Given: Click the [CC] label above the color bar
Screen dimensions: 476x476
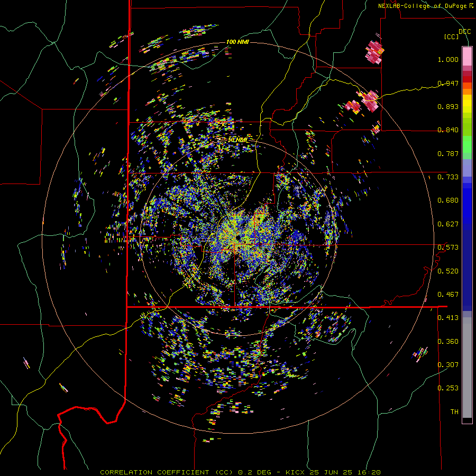Looking at the screenshot, I should pos(452,36).
